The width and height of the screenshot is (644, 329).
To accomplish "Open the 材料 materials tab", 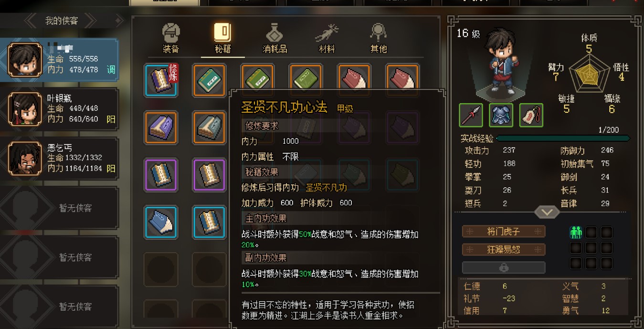I will [x=327, y=38].
